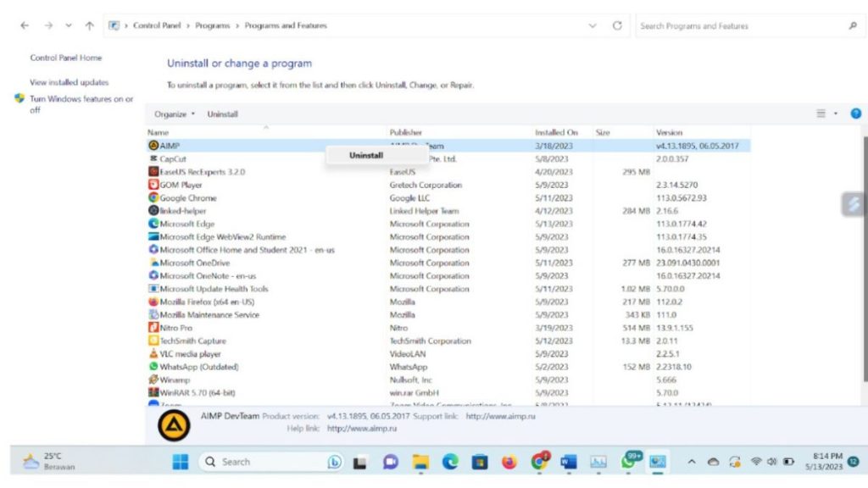Open Microsoft Edge from the taskbar
This screenshot has height=488, width=868.
(x=450, y=462)
